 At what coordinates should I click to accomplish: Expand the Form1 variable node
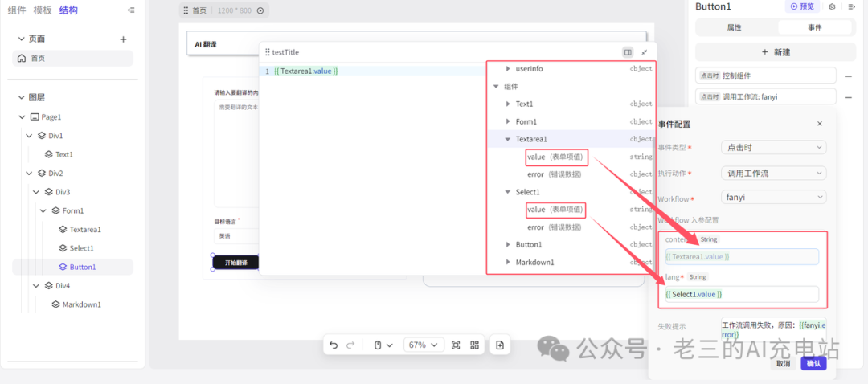click(x=508, y=122)
